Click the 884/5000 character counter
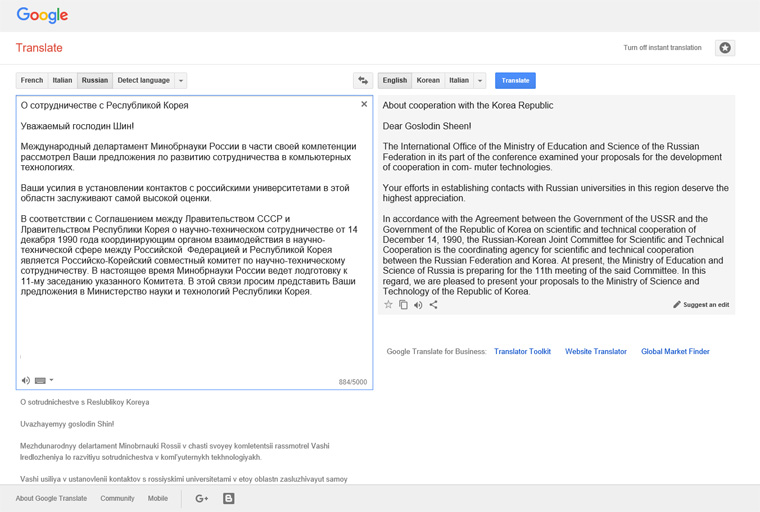This screenshot has height=512, width=760. (x=353, y=382)
